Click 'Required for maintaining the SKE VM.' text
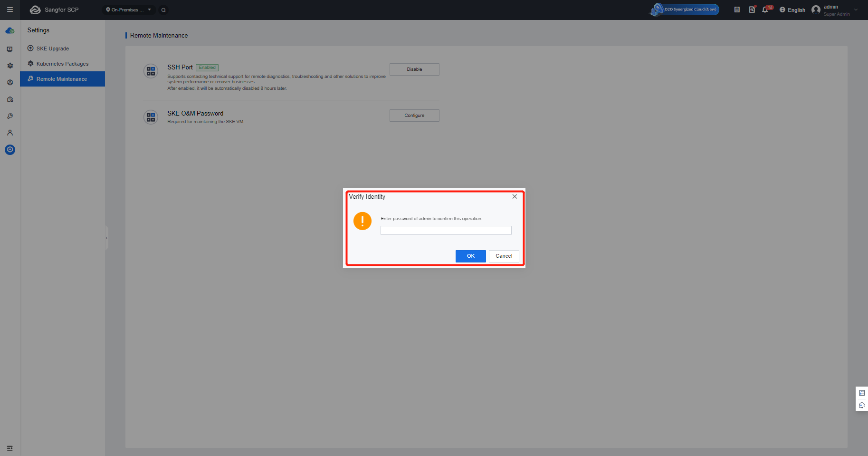The image size is (868, 456). [x=206, y=122]
